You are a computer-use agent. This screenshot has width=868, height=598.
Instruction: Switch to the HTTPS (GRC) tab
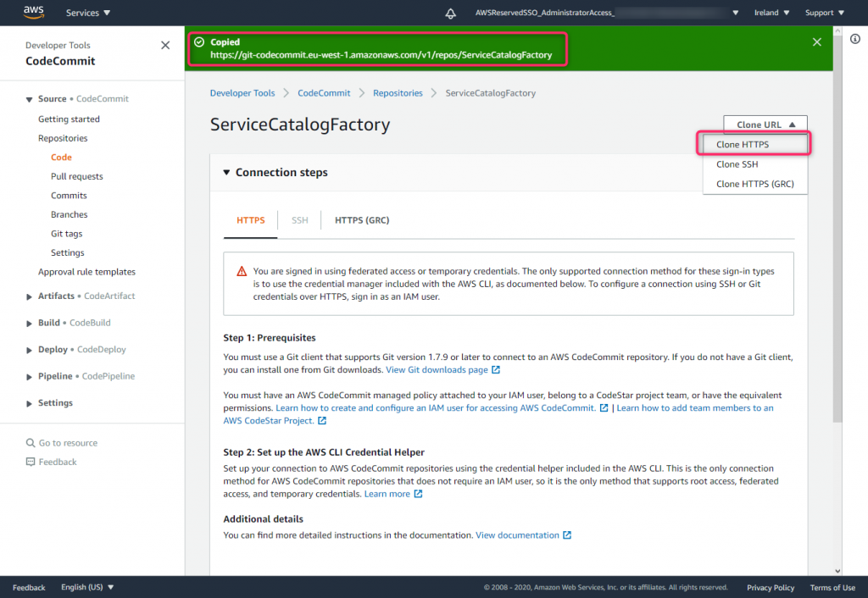point(362,220)
